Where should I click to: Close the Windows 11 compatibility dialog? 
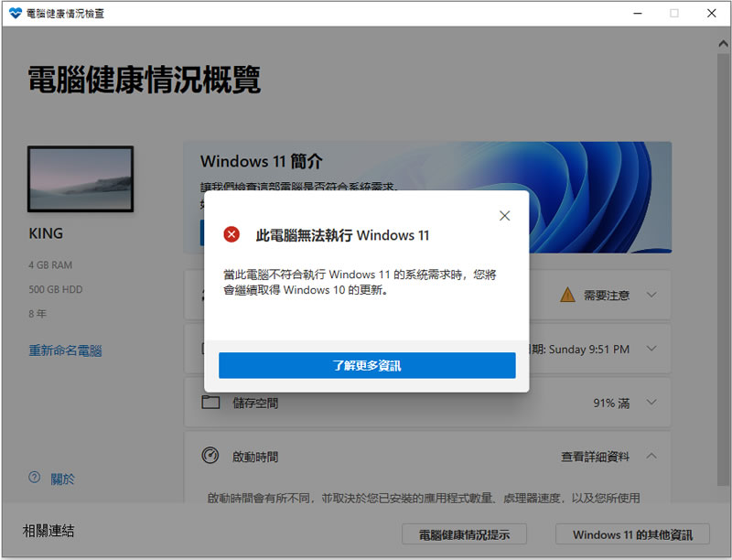click(504, 216)
